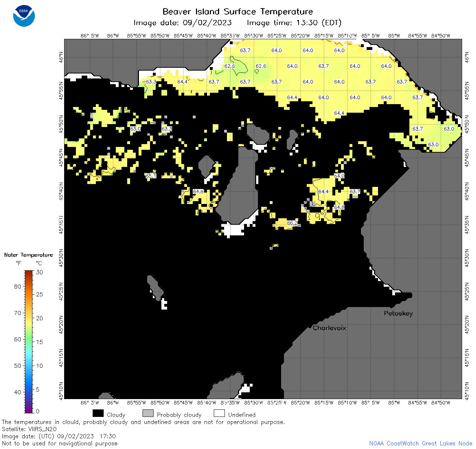Click the °C scale column header

tap(39, 263)
